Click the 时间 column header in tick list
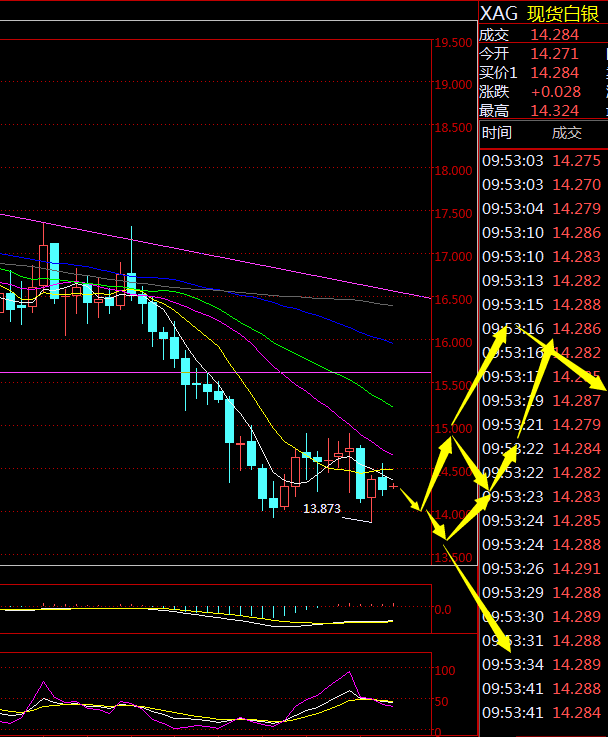 (497, 133)
